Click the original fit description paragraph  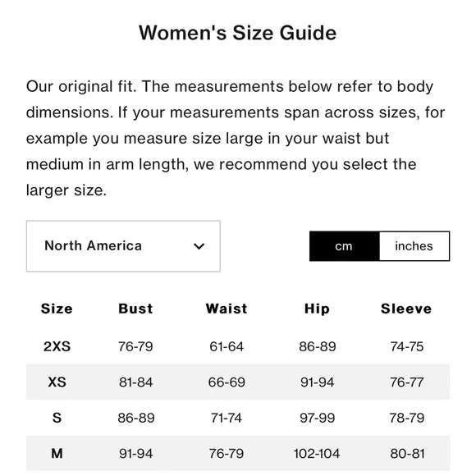click(x=236, y=138)
